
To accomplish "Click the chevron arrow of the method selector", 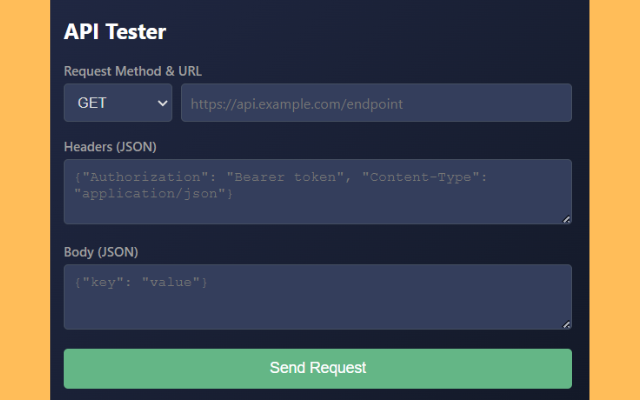I will coord(163,103).
